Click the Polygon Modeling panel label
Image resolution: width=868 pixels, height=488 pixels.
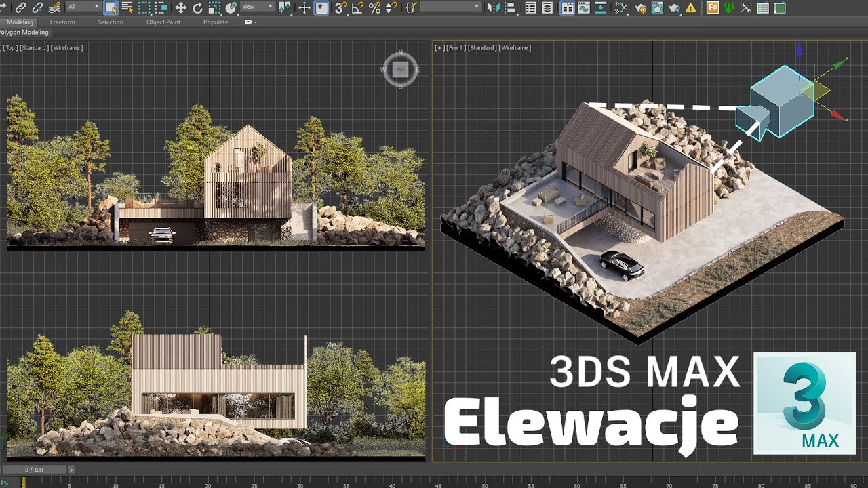24,33
